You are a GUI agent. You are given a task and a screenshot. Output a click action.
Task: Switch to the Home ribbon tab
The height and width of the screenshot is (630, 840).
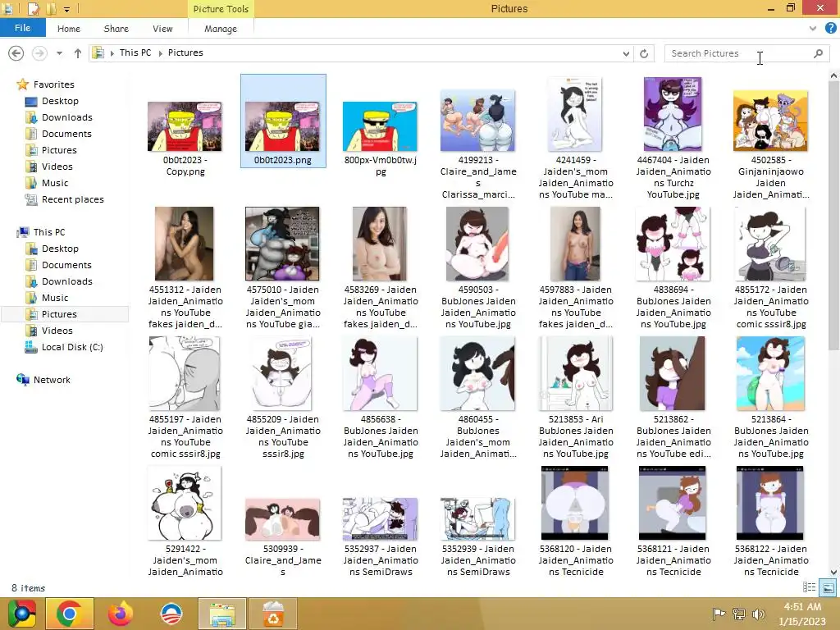tap(69, 29)
